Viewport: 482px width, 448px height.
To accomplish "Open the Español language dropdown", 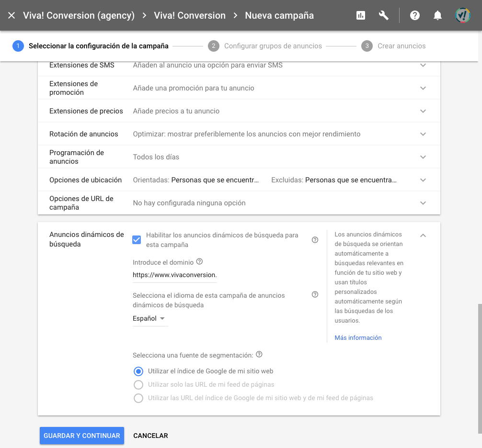I will pyautogui.click(x=150, y=319).
